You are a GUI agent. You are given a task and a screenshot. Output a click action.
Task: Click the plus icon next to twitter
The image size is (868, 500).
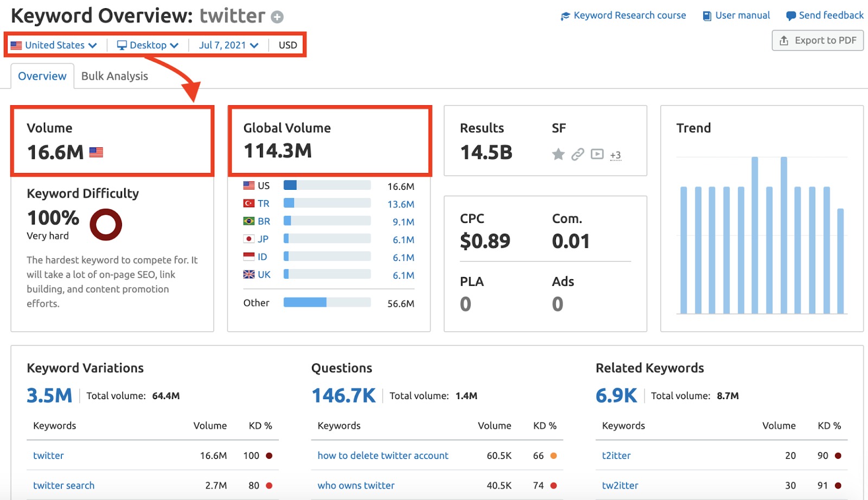click(277, 17)
